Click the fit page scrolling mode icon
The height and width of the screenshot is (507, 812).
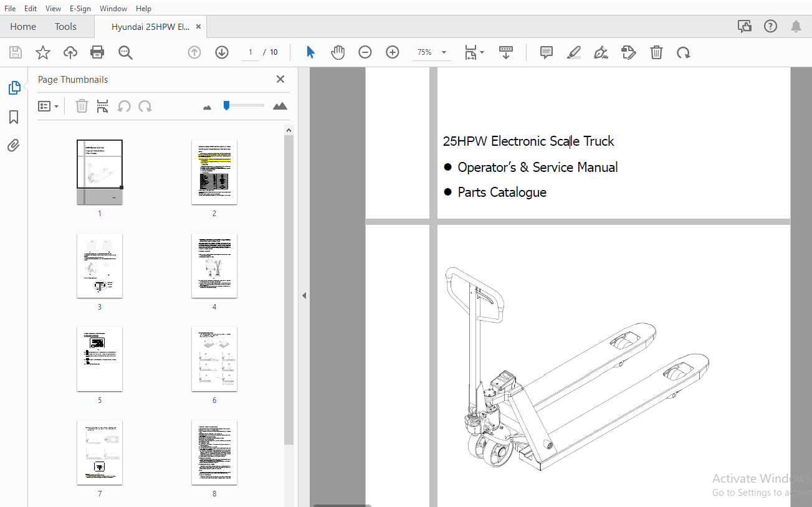click(471, 52)
